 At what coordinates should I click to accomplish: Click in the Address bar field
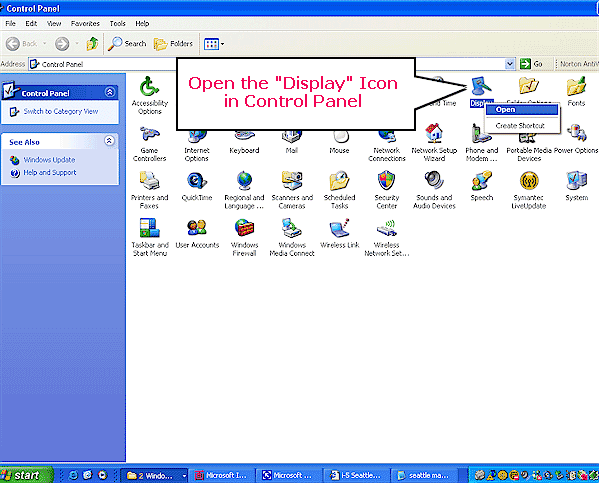point(272,64)
